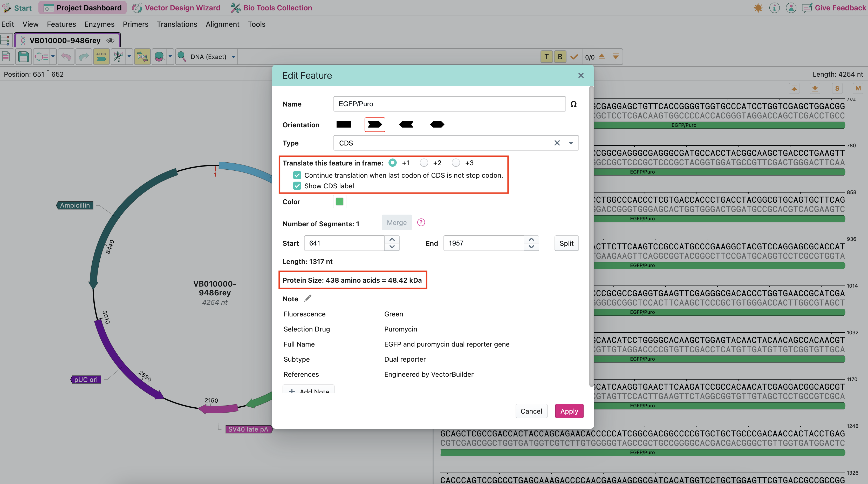Toggle eye icon on VB010000-9486rey tab
This screenshot has width=868, height=484.
110,41
